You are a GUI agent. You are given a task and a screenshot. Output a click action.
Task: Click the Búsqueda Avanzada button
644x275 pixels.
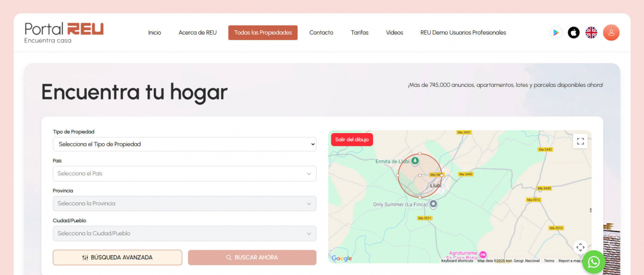click(118, 257)
